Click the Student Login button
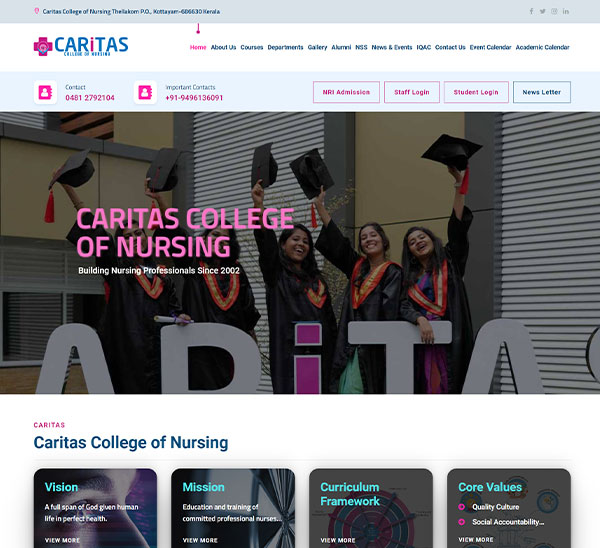Screen dimensions: 600x548 pos(476,92)
